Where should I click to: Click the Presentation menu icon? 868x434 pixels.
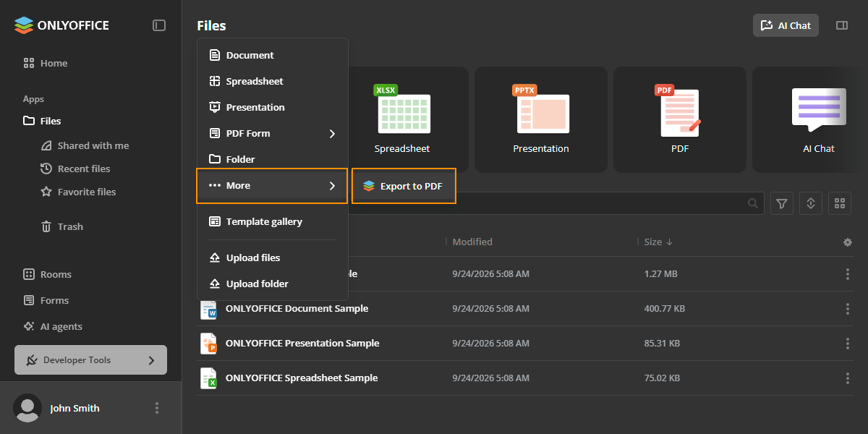214,107
